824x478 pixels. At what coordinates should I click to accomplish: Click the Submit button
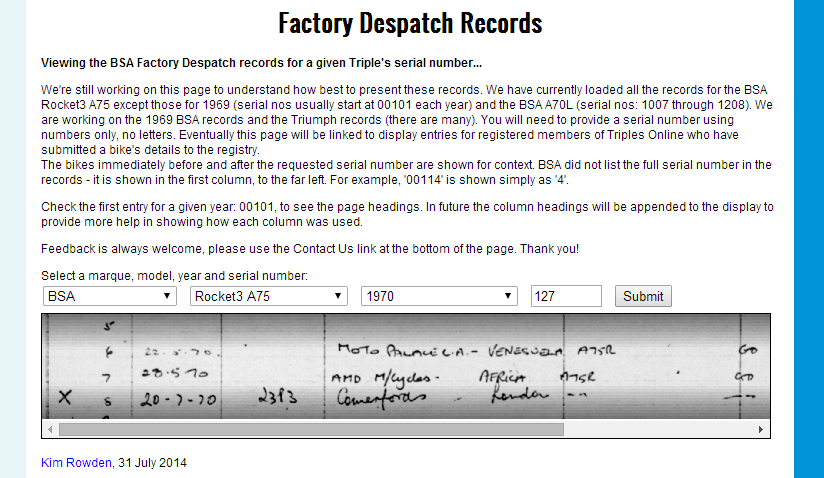click(643, 296)
